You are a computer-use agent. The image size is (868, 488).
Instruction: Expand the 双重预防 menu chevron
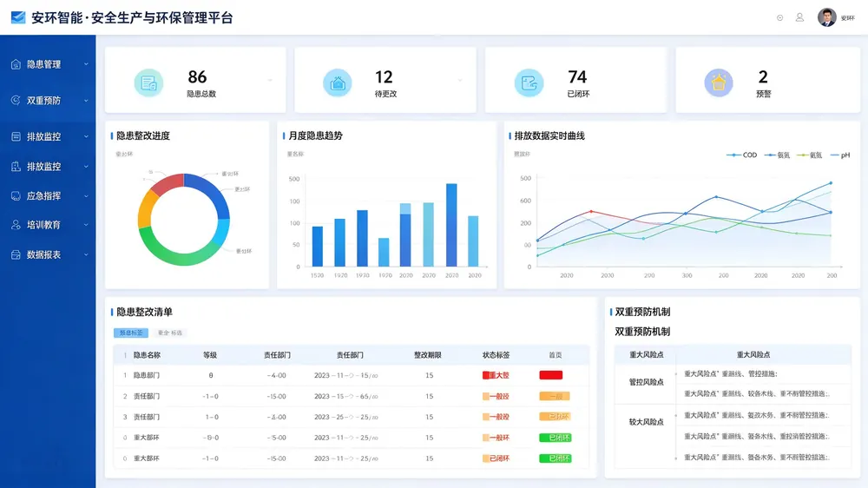(x=86, y=101)
